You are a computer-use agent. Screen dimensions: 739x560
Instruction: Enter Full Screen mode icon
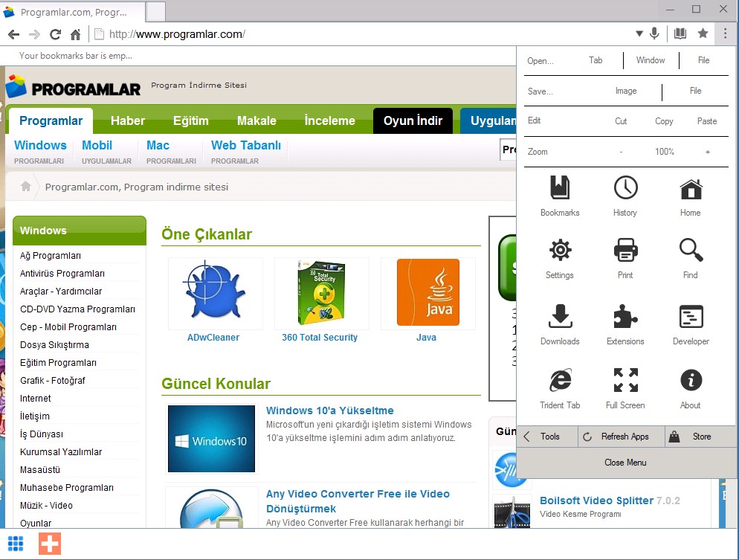coord(625,380)
